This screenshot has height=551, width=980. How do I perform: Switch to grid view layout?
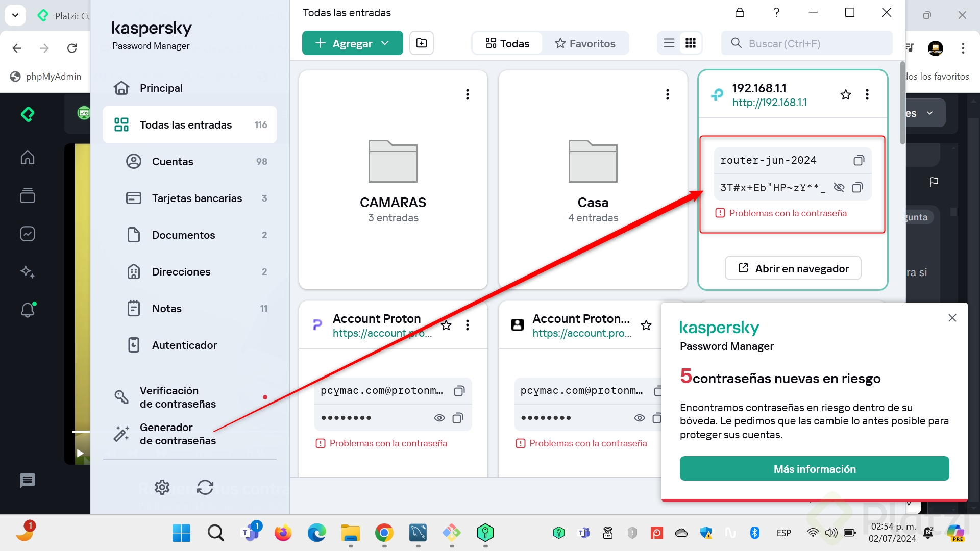coord(691,43)
